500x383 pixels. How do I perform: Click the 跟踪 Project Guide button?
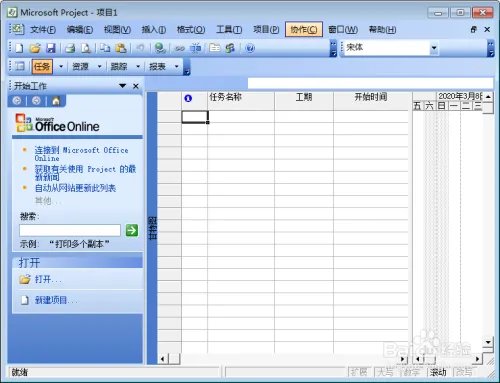[x=119, y=66]
